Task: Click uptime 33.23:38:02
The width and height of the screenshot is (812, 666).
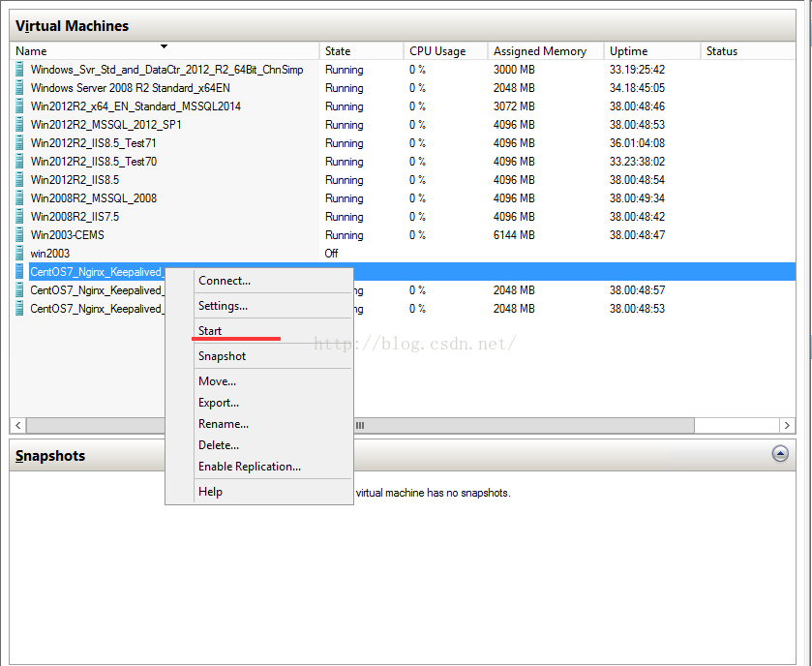Action: tap(637, 161)
